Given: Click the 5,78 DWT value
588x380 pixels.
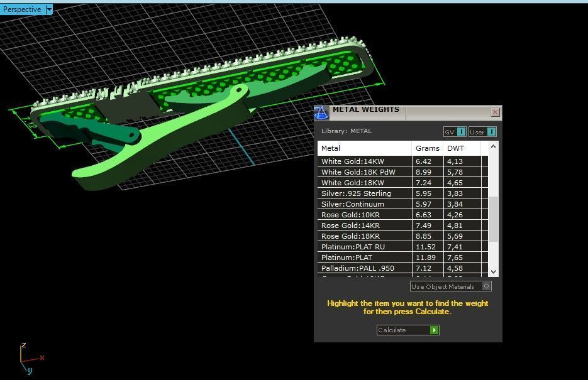Looking at the screenshot, I should click(455, 172).
